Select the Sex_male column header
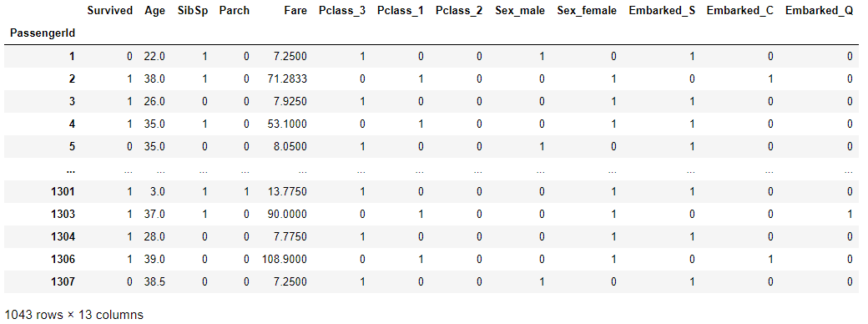 click(x=519, y=11)
